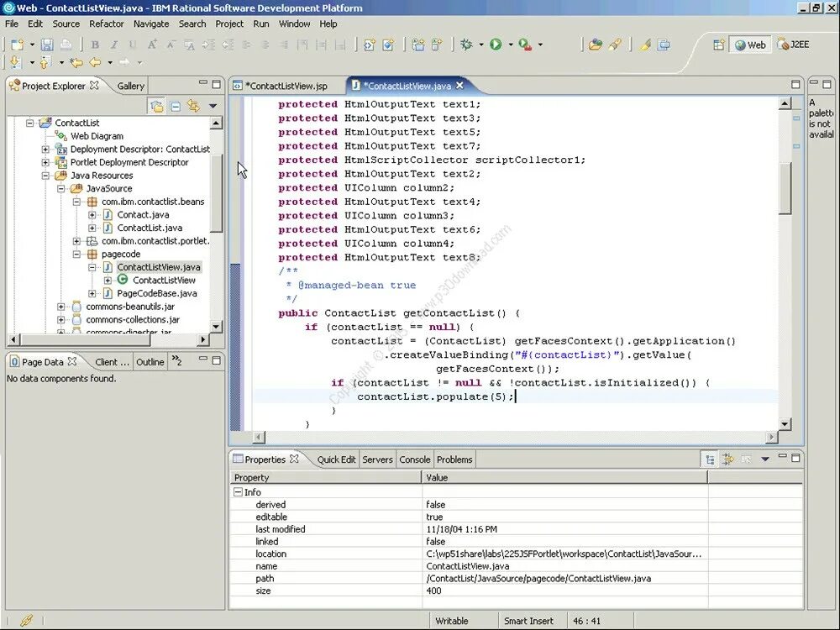Viewport: 840px width, 630px height.
Task: Click Project Explorer scroll down arrow
Action: pyautogui.click(x=216, y=326)
